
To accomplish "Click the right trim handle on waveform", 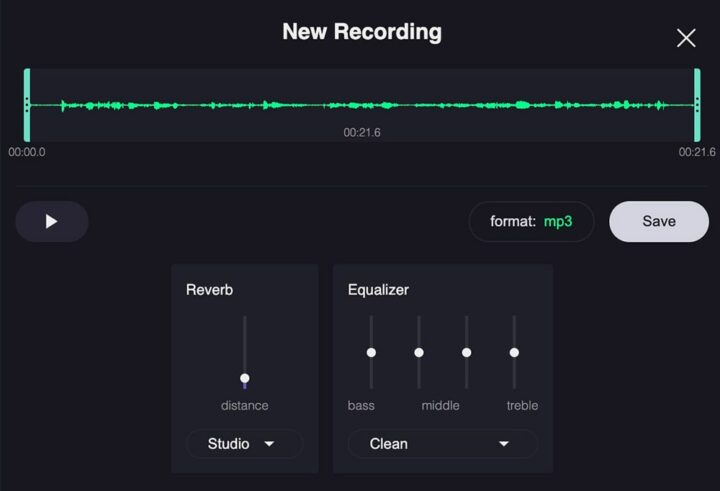I will [697, 105].
